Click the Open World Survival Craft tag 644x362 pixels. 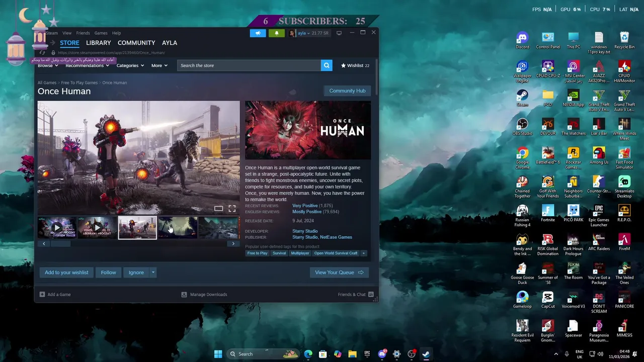pos(336,253)
